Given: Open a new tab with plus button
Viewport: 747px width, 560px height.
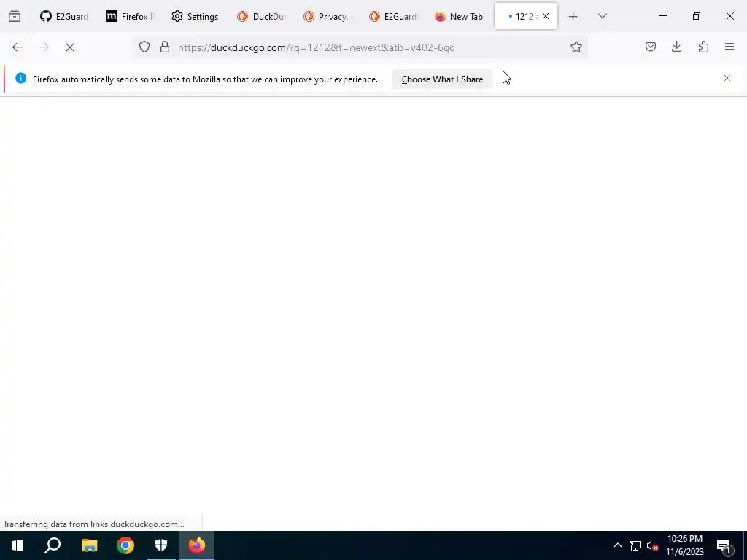Looking at the screenshot, I should point(573,16).
